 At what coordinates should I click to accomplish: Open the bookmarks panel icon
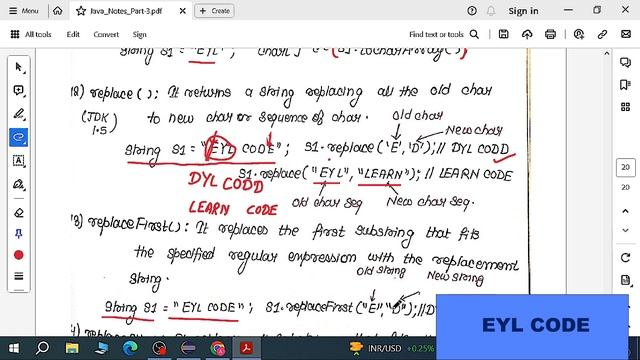(625, 84)
